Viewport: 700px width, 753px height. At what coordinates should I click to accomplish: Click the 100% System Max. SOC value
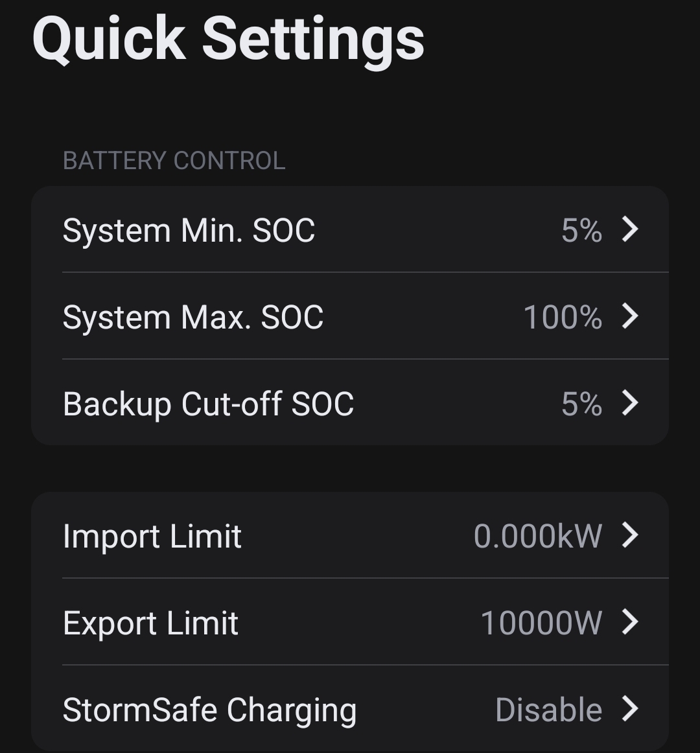point(563,318)
